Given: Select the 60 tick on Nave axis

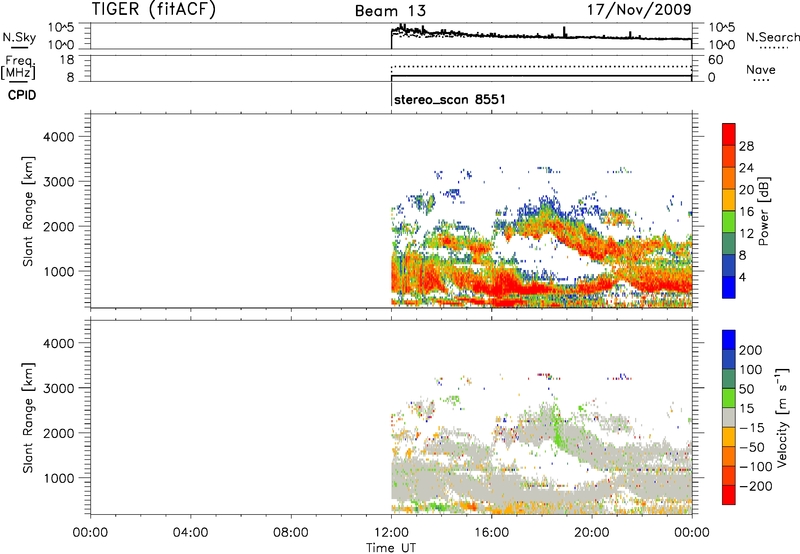Looking at the screenshot, I should click(x=715, y=60).
